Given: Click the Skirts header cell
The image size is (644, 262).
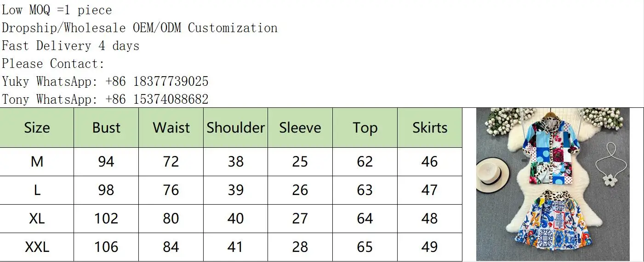Looking at the screenshot, I should (x=430, y=128).
